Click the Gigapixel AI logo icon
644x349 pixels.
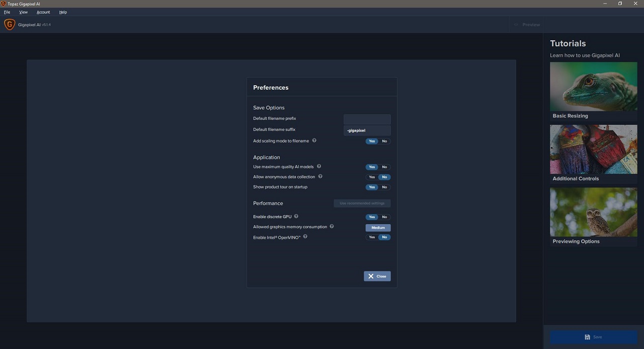pos(9,24)
